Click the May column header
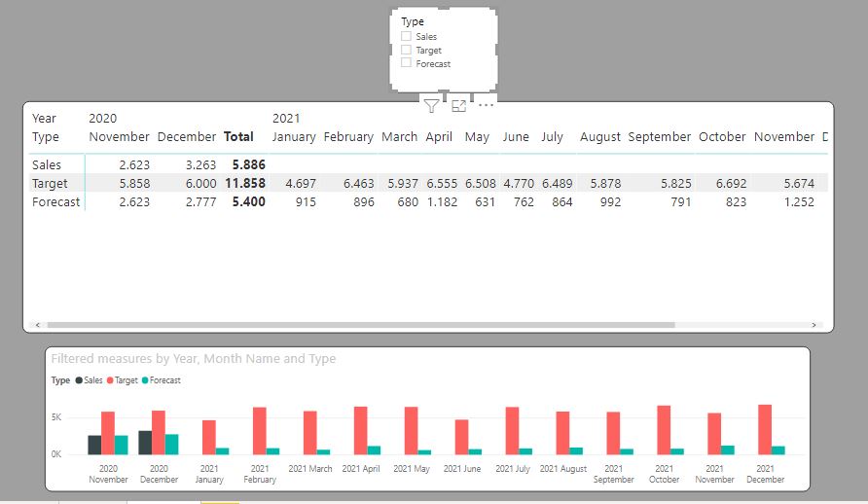Viewport: 868px width, 504px height. point(477,136)
